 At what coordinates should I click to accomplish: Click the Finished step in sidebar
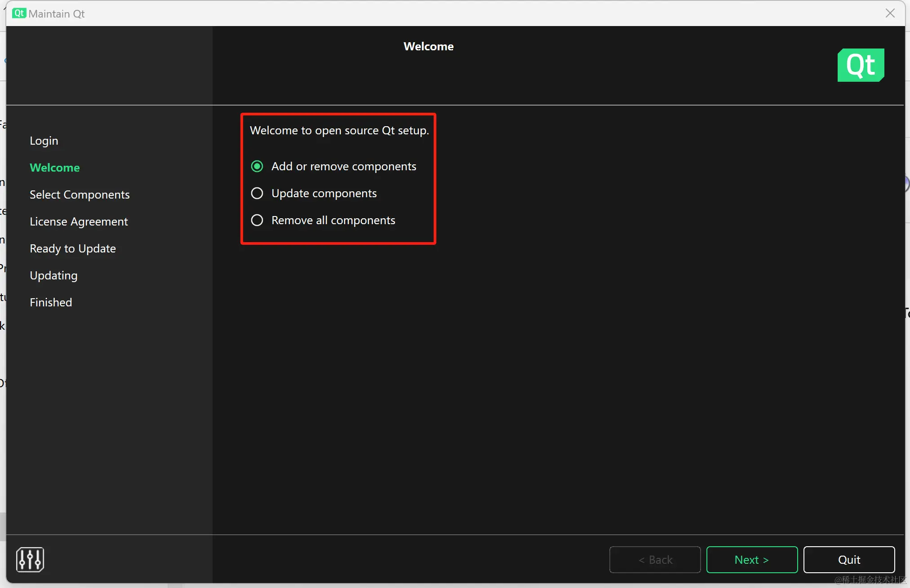pyautogui.click(x=51, y=303)
